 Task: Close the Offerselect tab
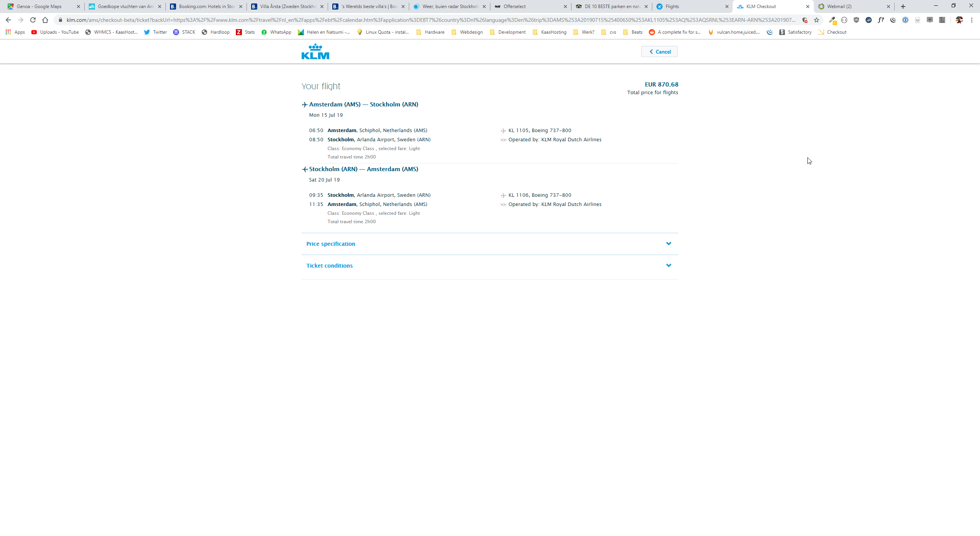[x=565, y=7]
